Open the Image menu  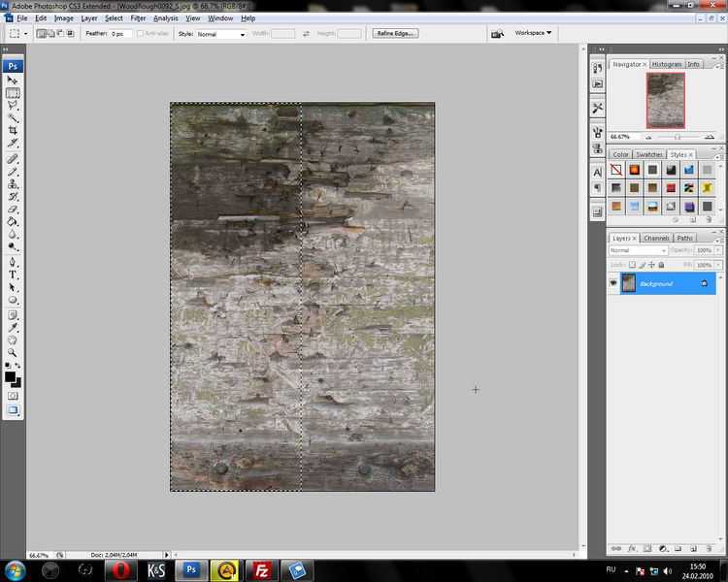pyautogui.click(x=64, y=18)
